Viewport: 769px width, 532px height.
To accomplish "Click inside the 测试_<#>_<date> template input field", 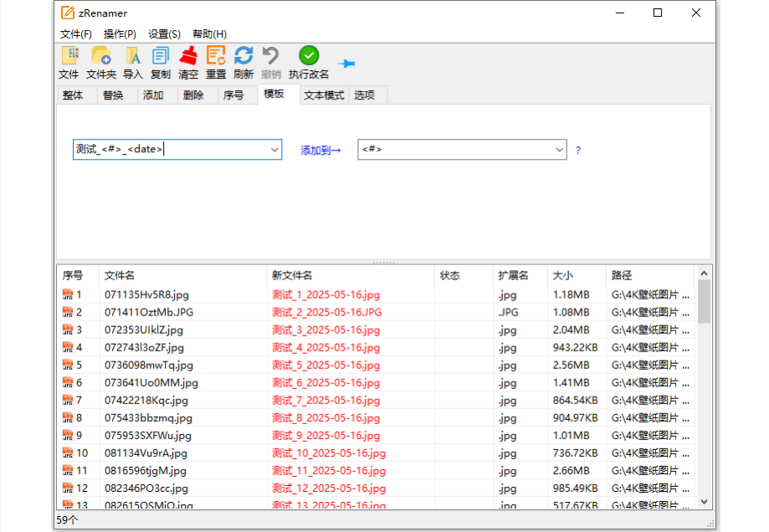I will pos(167,149).
